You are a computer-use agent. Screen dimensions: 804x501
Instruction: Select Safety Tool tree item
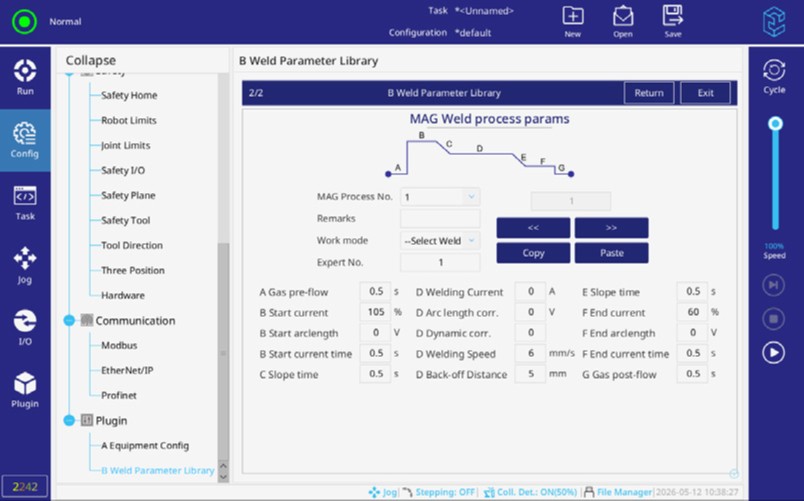126,221
